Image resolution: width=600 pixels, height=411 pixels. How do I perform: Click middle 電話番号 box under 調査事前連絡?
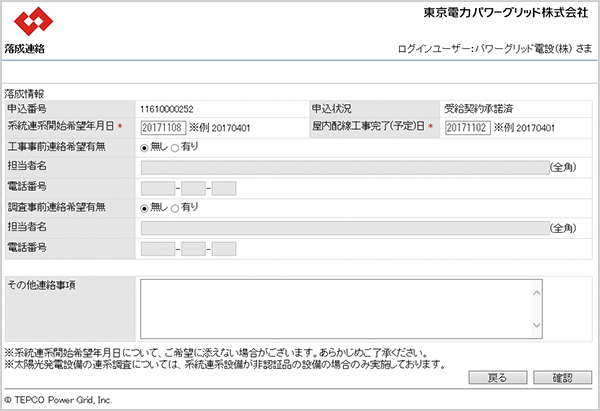[193, 249]
